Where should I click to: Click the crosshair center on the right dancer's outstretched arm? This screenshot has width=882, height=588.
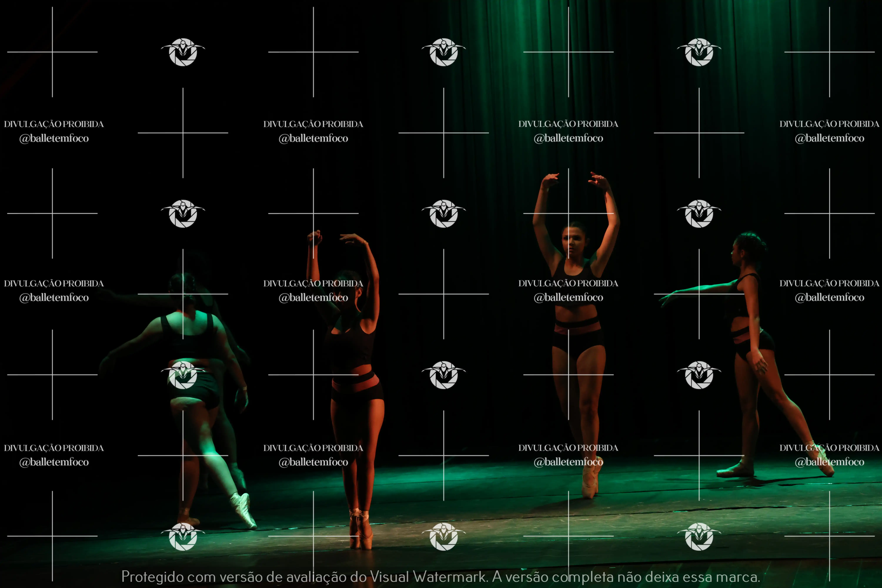click(699, 294)
